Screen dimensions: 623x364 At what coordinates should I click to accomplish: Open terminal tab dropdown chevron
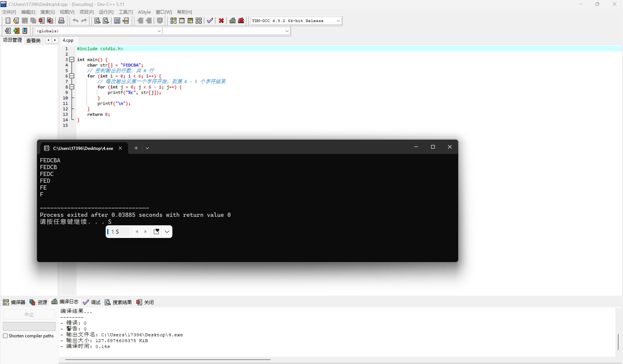tap(147, 148)
